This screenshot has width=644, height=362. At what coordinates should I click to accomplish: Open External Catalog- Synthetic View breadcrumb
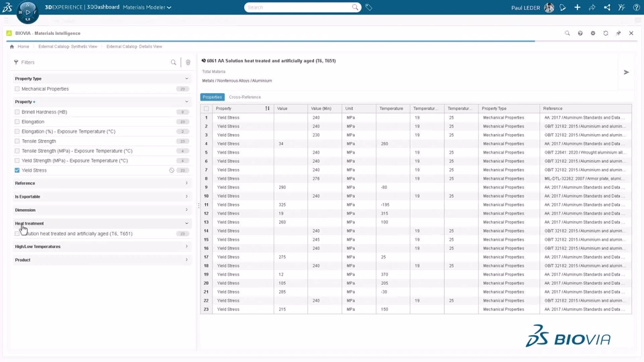tap(68, 46)
